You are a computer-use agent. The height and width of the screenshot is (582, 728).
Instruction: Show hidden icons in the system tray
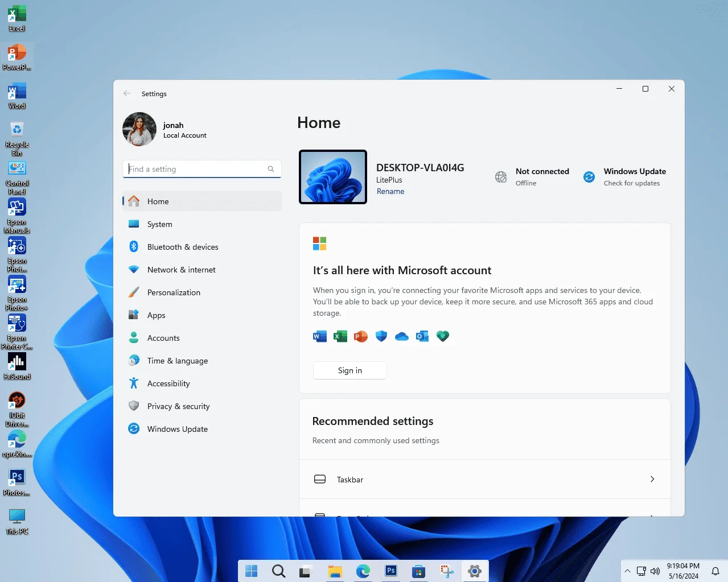coord(627,571)
